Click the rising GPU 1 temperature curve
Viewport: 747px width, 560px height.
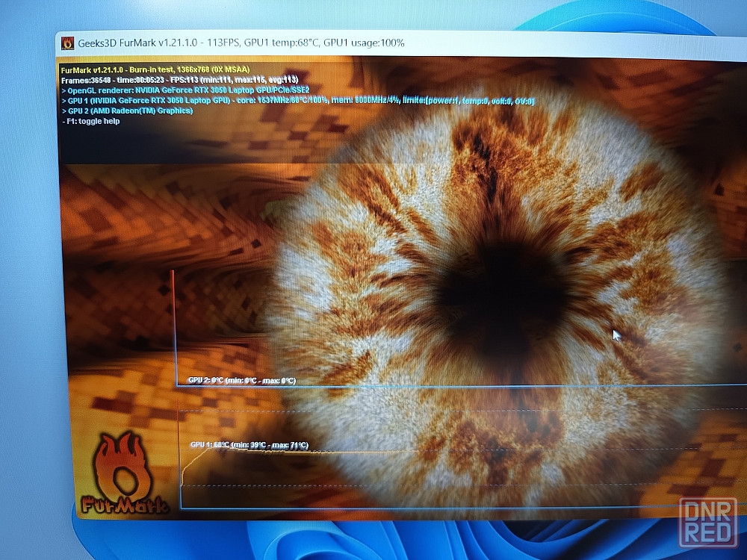(191, 461)
